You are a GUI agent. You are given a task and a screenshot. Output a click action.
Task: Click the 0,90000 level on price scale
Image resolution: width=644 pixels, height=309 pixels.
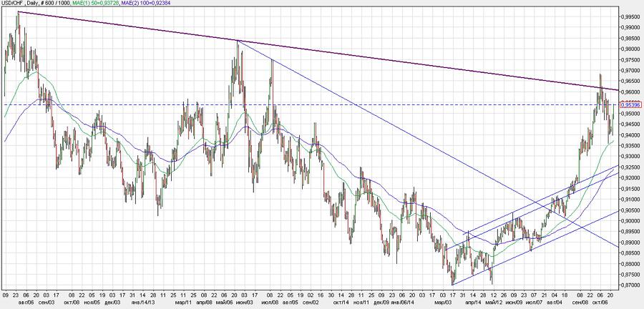point(630,221)
